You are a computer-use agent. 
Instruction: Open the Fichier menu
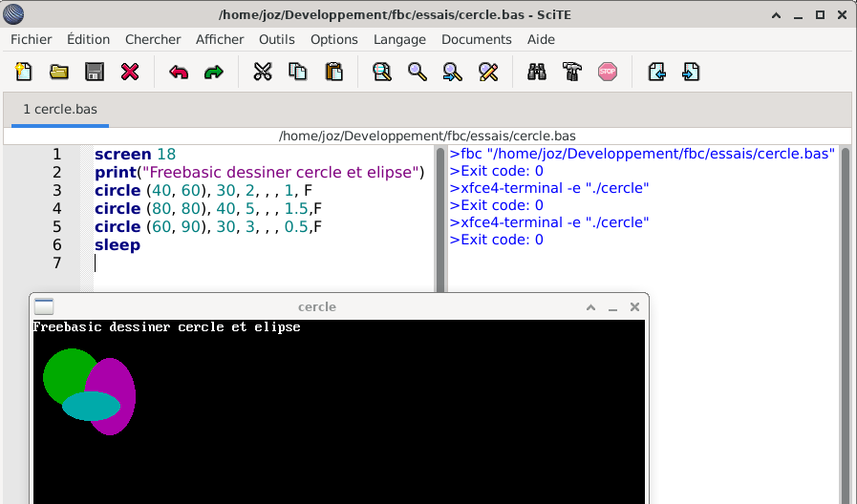[32, 39]
